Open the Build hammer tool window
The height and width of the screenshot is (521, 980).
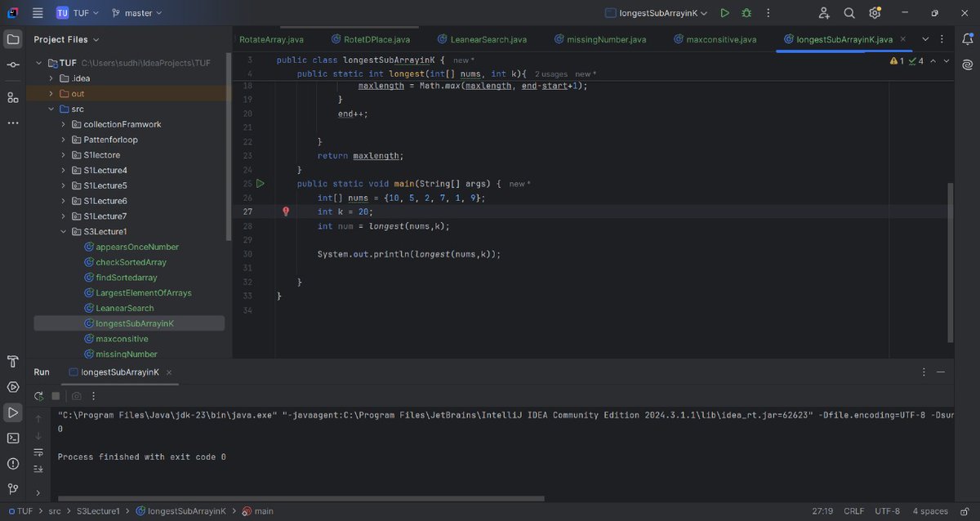[x=13, y=362]
